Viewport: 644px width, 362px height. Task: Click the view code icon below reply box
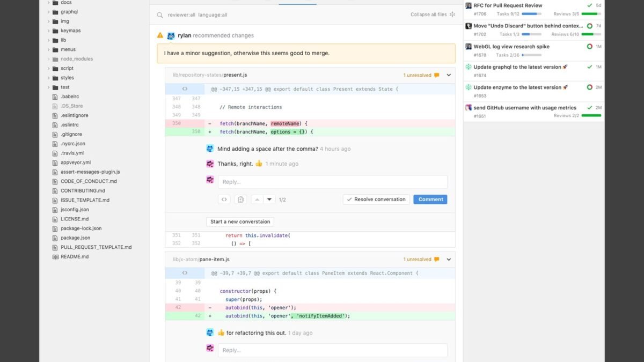pyautogui.click(x=224, y=200)
